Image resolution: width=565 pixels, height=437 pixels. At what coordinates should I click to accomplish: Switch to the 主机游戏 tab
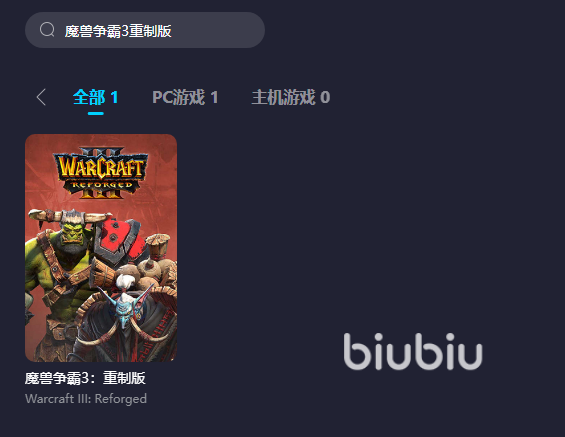[290, 97]
